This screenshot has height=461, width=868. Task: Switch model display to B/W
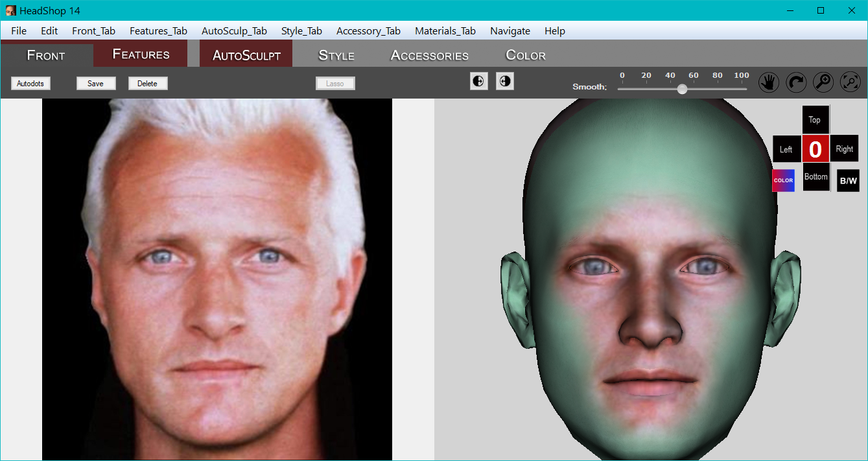click(x=848, y=180)
